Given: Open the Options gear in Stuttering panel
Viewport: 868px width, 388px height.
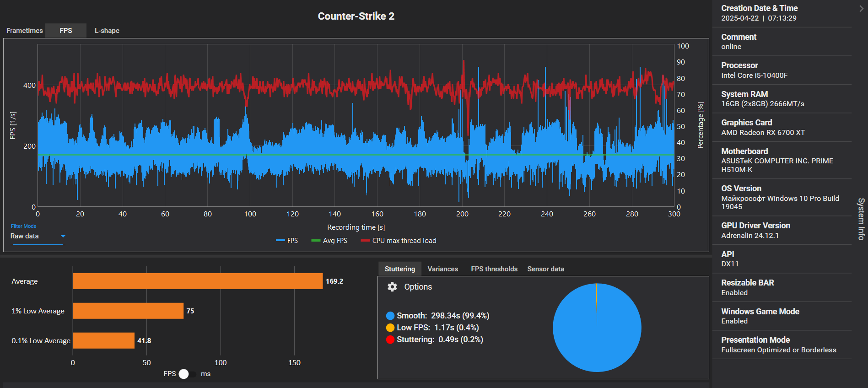Looking at the screenshot, I should (392, 287).
